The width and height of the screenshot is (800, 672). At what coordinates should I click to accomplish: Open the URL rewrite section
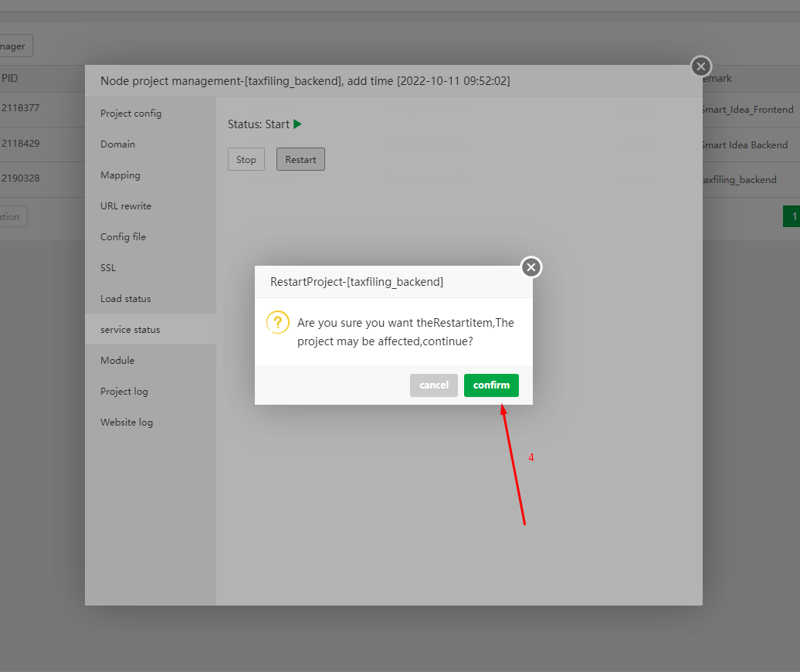coord(151,205)
